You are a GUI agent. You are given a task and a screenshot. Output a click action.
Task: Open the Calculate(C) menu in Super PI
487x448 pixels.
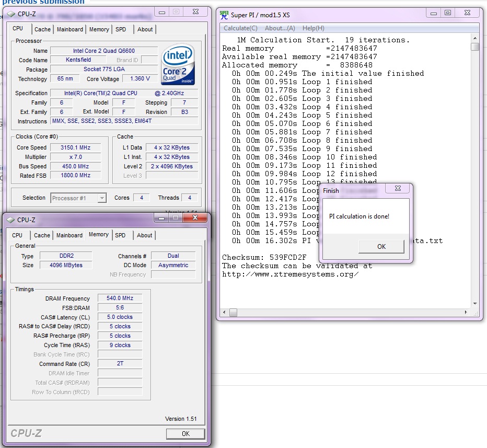pos(241,28)
